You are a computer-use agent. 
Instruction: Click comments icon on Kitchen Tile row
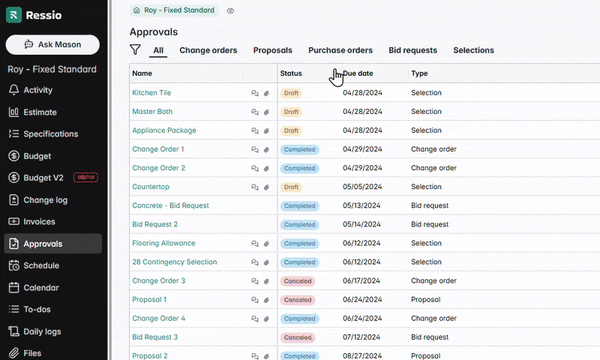click(x=255, y=93)
